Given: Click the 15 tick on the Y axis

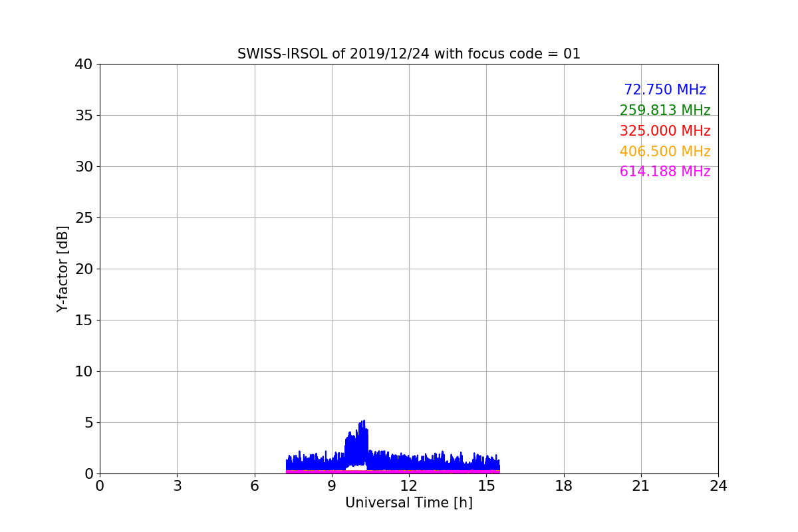Looking at the screenshot, I should 83,321.
